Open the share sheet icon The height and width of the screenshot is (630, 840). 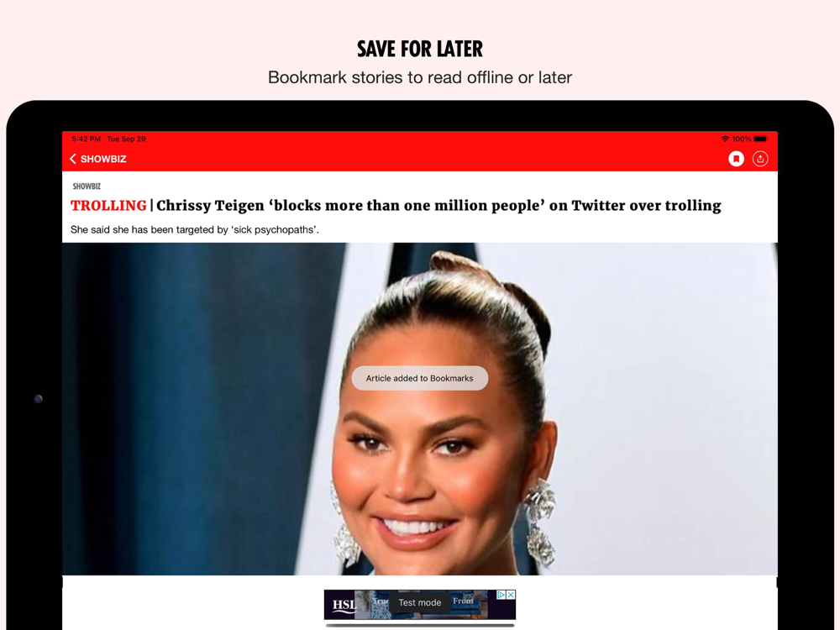pyautogui.click(x=760, y=159)
